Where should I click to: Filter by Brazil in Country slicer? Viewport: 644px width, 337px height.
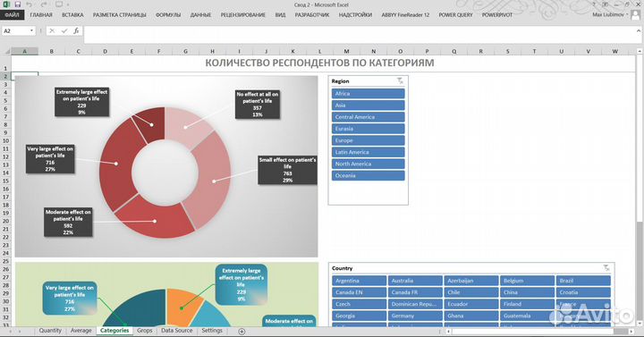tap(583, 281)
